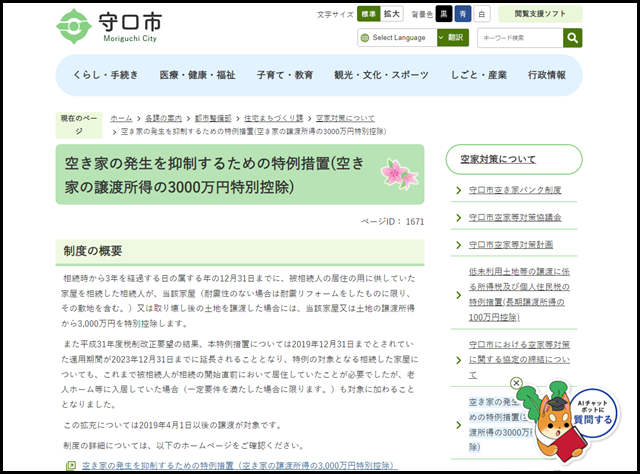The image size is (640, 474).
Task: Open くらし・手続き menu
Action: pyautogui.click(x=105, y=75)
